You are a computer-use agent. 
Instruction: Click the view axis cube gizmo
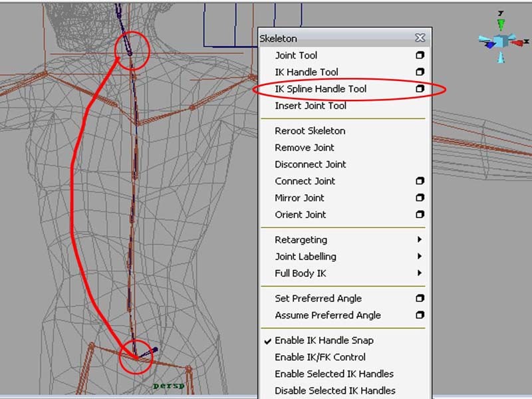[x=501, y=41]
